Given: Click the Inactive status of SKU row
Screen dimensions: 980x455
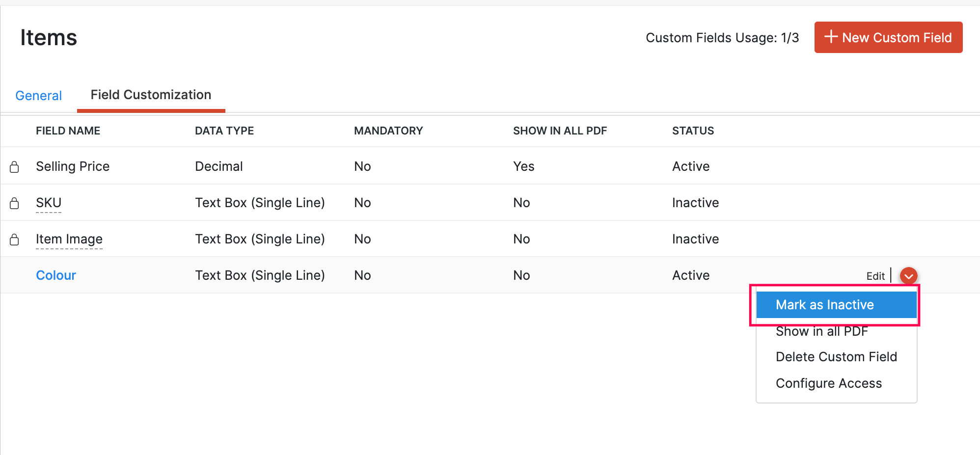Looking at the screenshot, I should [695, 203].
